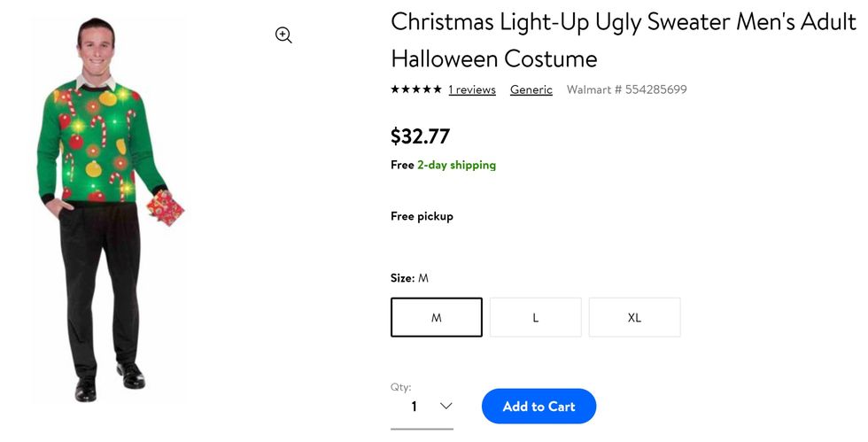Click the red gift box in the photo
Screen dimensions: 868x442
point(165,208)
